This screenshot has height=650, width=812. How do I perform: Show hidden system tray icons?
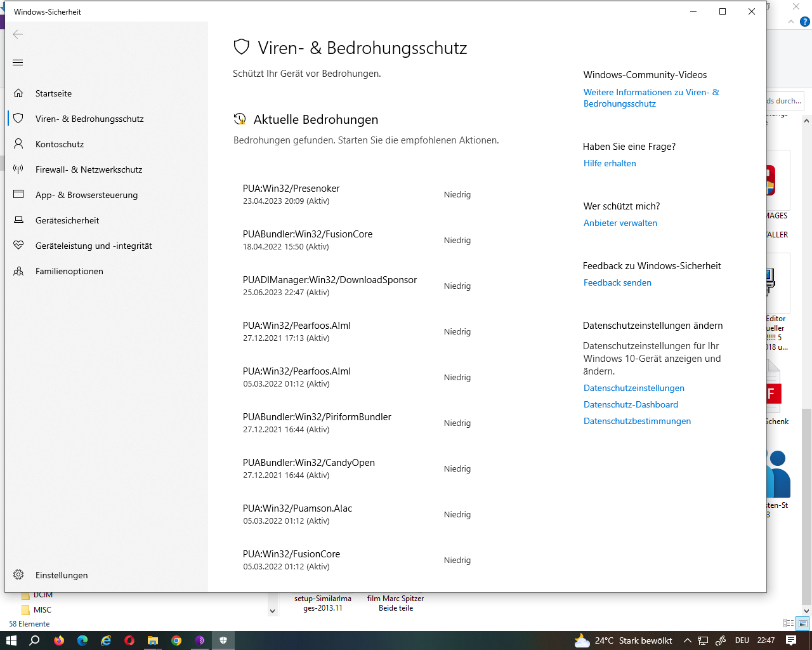[687, 640]
